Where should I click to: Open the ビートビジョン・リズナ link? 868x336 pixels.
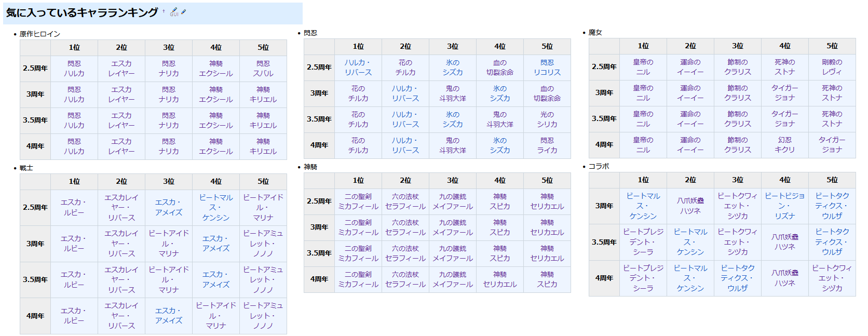[x=784, y=206]
